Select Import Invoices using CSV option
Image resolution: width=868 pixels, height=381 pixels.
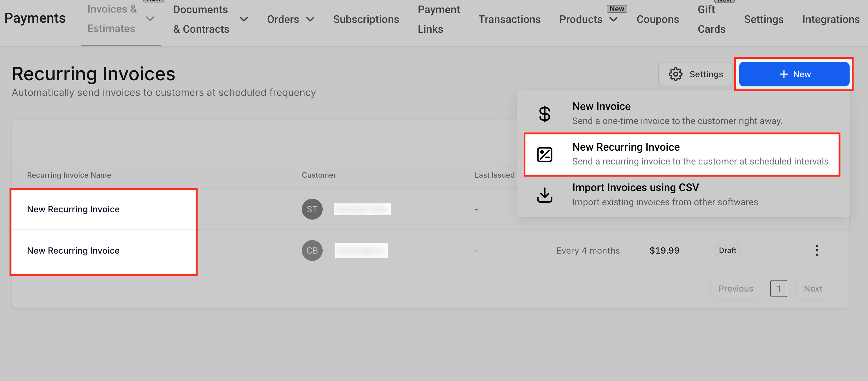click(635, 187)
